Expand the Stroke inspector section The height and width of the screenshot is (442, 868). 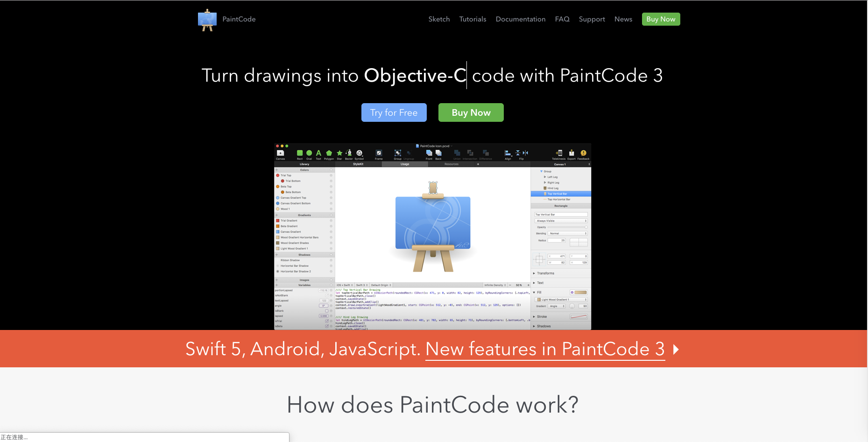click(x=534, y=317)
